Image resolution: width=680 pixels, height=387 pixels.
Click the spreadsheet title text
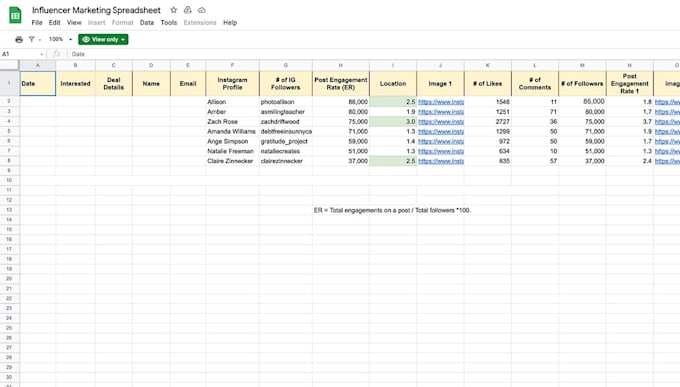[96, 10]
